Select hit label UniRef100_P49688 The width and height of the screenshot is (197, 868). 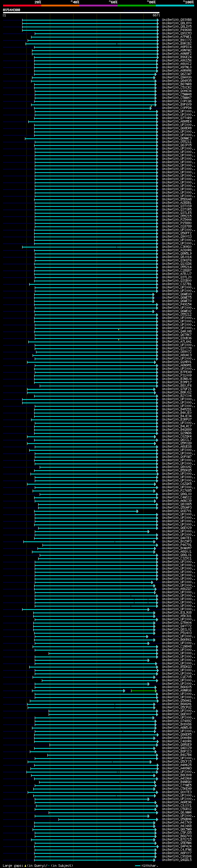tap(177, 30)
